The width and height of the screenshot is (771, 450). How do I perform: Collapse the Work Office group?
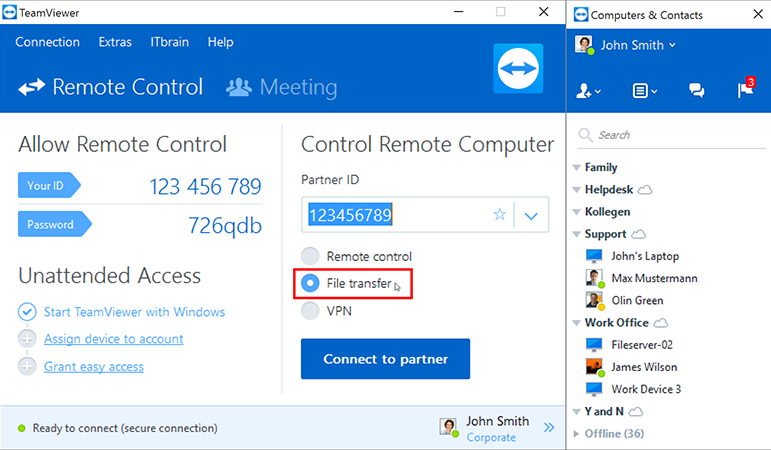point(577,323)
